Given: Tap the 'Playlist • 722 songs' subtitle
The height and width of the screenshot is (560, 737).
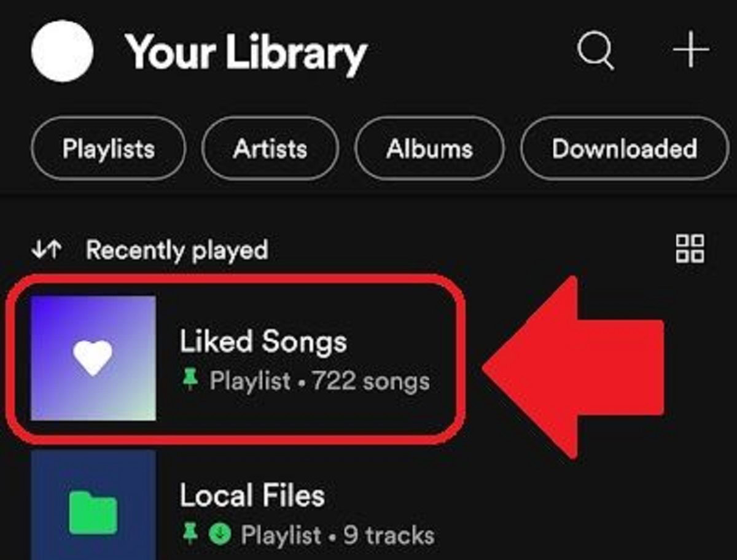Looking at the screenshot, I should (x=320, y=381).
